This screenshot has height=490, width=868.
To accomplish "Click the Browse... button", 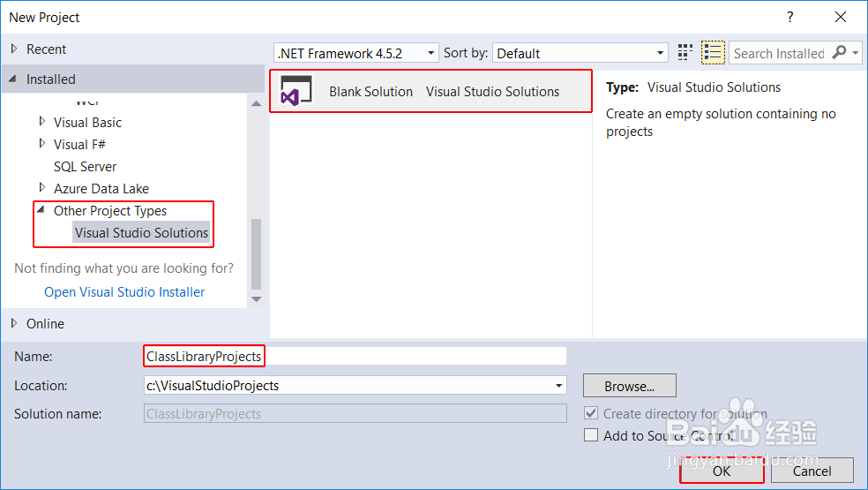I will (x=630, y=386).
